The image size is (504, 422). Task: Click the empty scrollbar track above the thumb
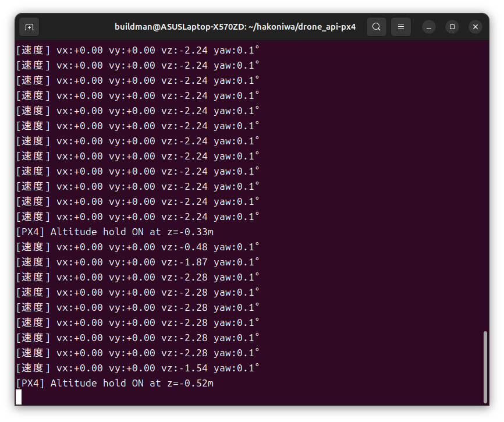[485, 175]
